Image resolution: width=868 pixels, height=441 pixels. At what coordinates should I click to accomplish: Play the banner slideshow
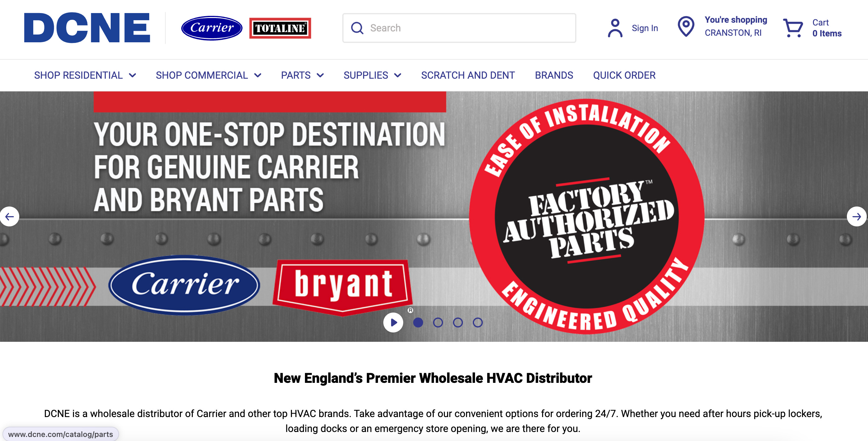pos(393,323)
